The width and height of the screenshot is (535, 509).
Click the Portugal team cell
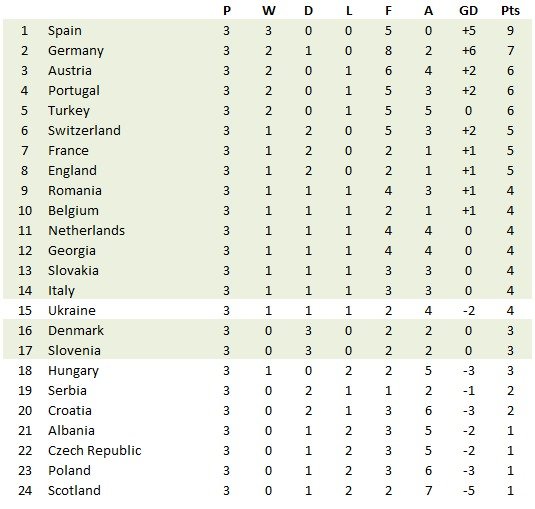point(74,91)
